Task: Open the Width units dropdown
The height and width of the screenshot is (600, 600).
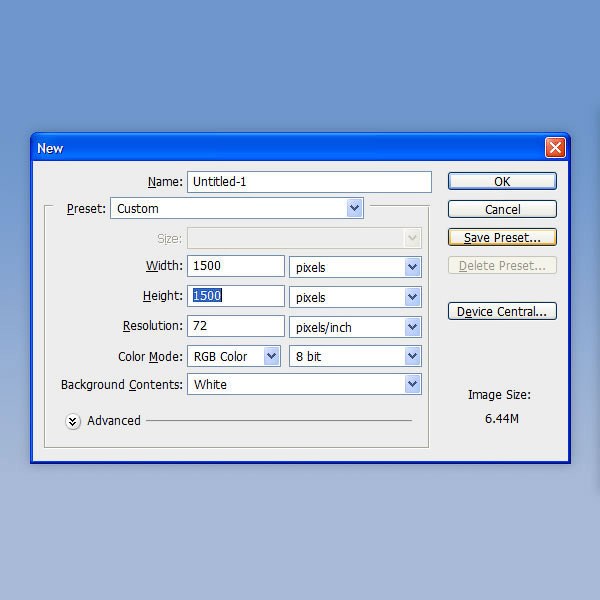Action: 355,267
